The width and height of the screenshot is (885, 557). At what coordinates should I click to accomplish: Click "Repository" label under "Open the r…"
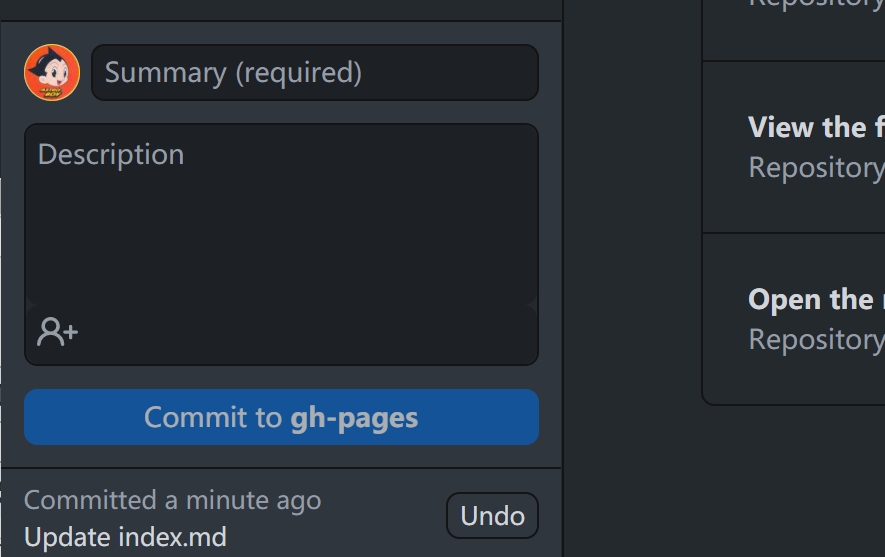[815, 339]
